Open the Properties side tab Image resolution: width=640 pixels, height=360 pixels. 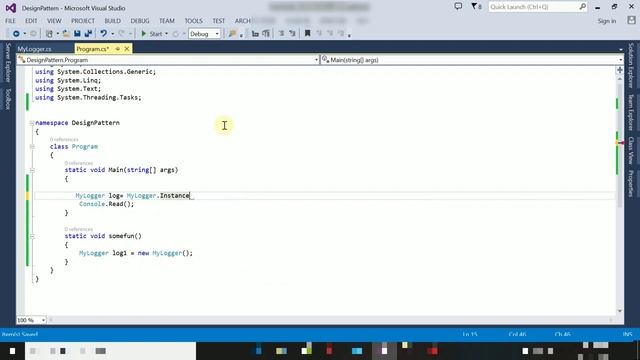coord(631,184)
